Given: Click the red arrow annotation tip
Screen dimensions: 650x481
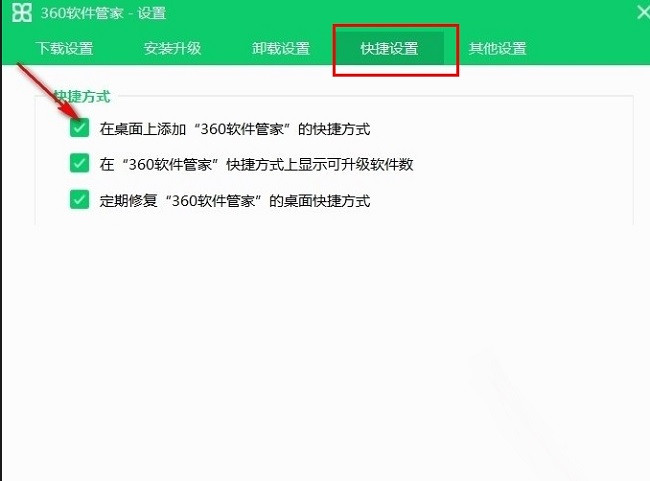Looking at the screenshot, I should (77, 117).
